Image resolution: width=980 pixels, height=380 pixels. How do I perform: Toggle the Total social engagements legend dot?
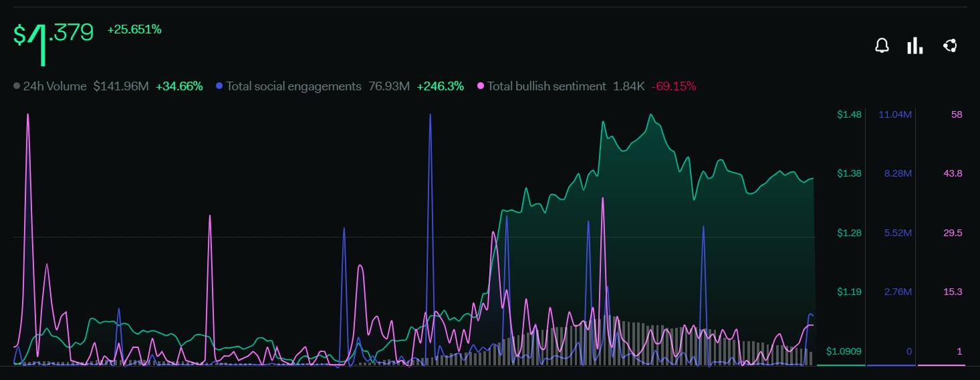[x=219, y=86]
